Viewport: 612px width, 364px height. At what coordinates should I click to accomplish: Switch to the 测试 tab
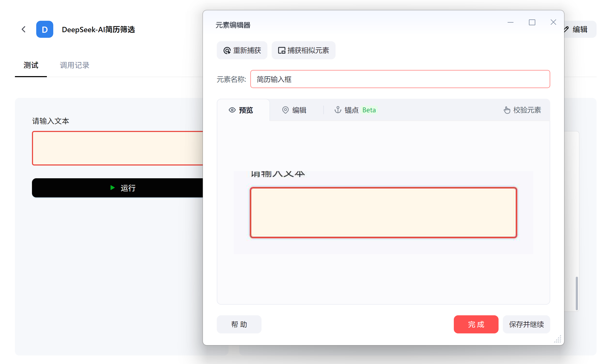point(31,65)
